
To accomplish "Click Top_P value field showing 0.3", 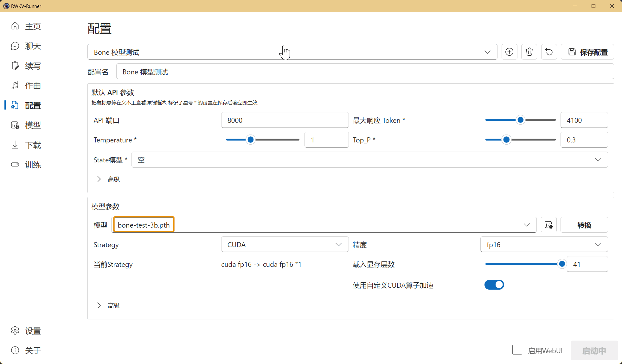I will pos(584,140).
